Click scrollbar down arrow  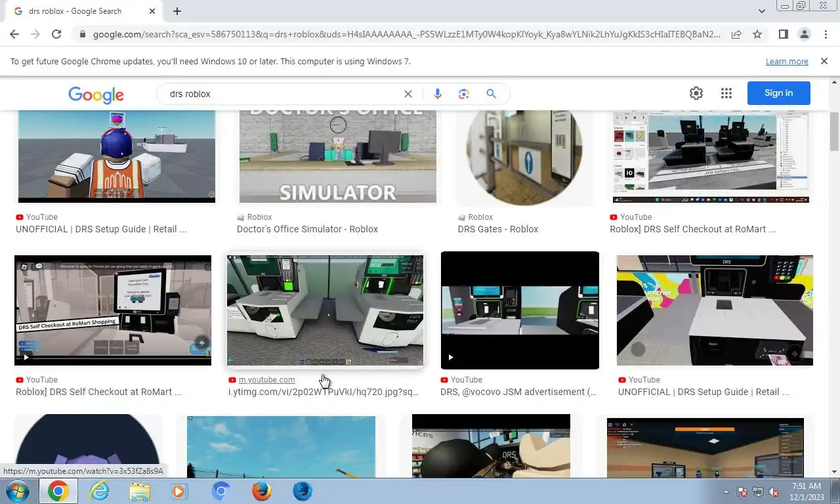tap(834, 472)
